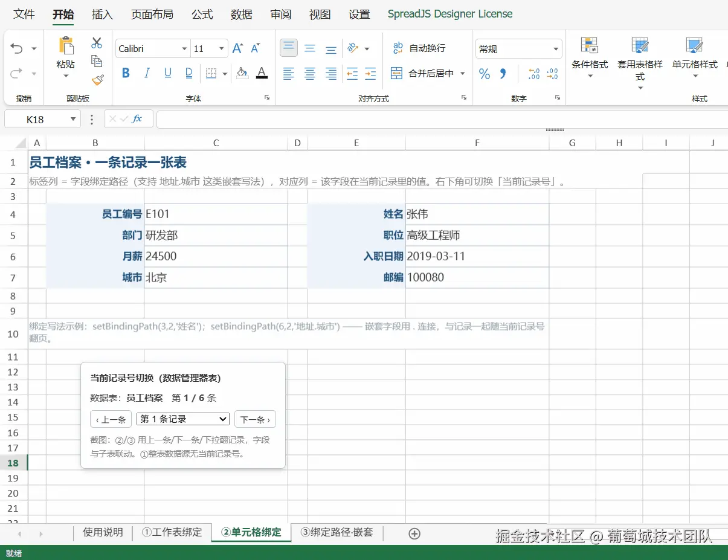Select middle vertical alignment
The image size is (728, 560).
[x=310, y=48]
